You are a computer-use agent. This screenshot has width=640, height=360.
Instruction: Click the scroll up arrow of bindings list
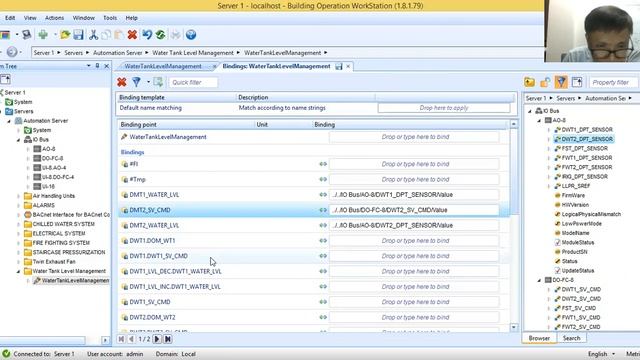(513, 124)
